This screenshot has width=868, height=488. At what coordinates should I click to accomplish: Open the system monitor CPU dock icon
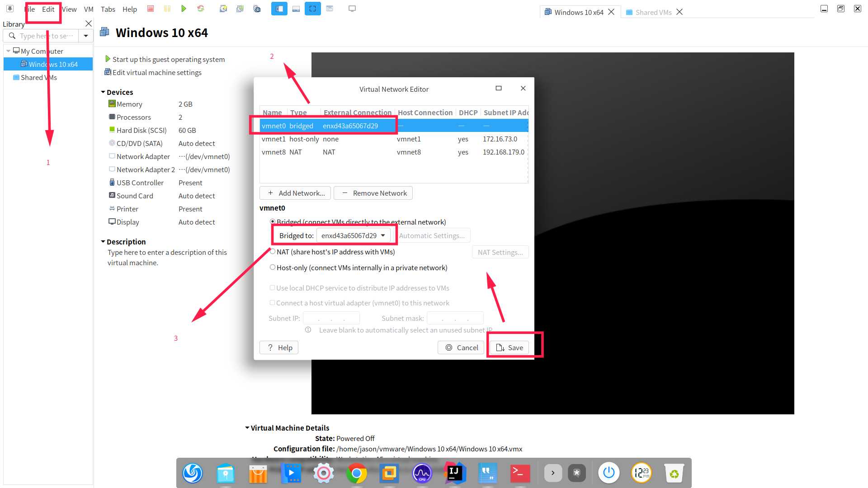click(422, 473)
